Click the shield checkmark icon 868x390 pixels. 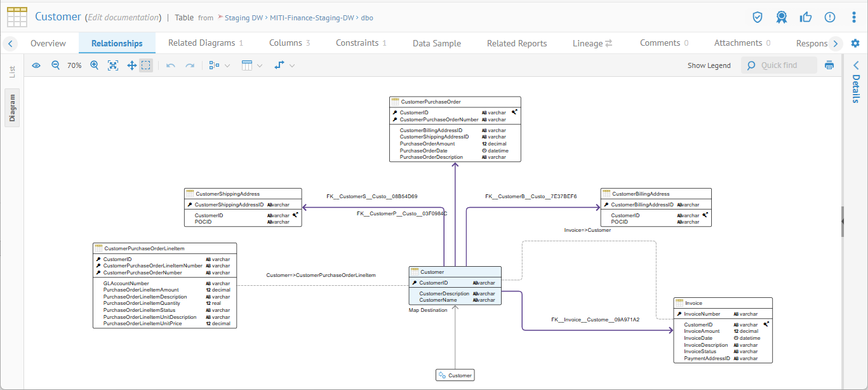[757, 17]
